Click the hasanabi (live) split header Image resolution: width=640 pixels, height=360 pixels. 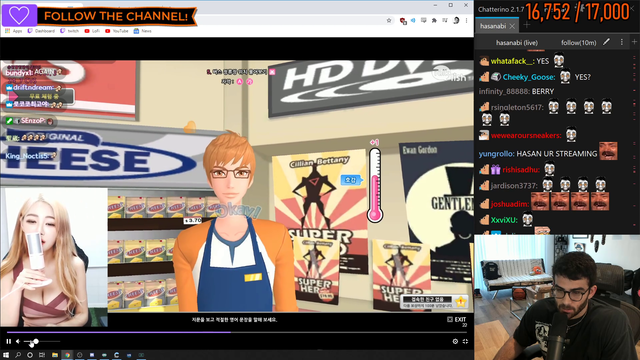point(517,42)
